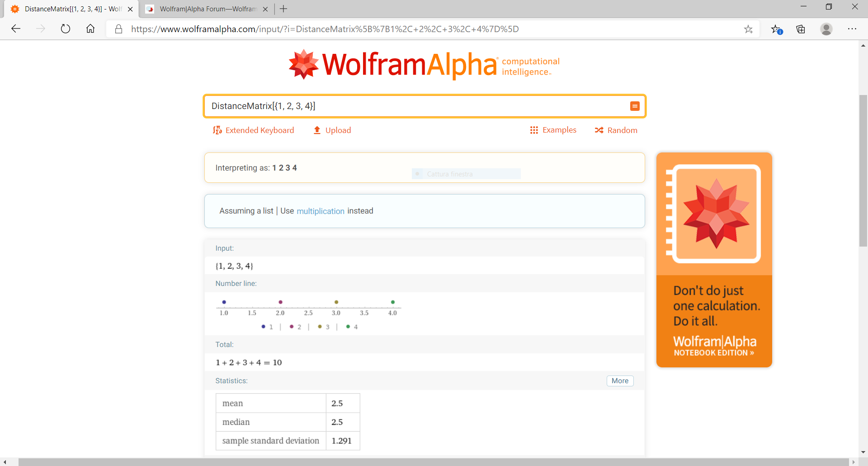Click the green point at 4.0
The width and height of the screenshot is (868, 466).
click(393, 302)
